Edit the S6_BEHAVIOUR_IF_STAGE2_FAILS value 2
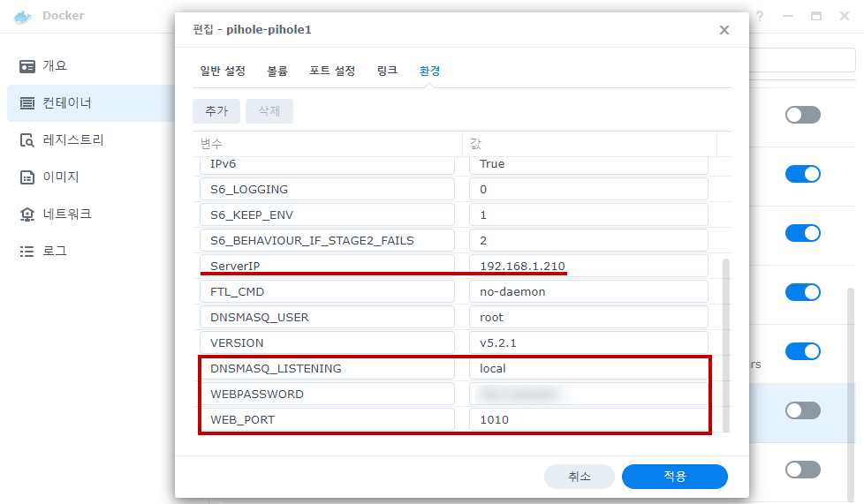The image size is (864, 504). point(588,241)
